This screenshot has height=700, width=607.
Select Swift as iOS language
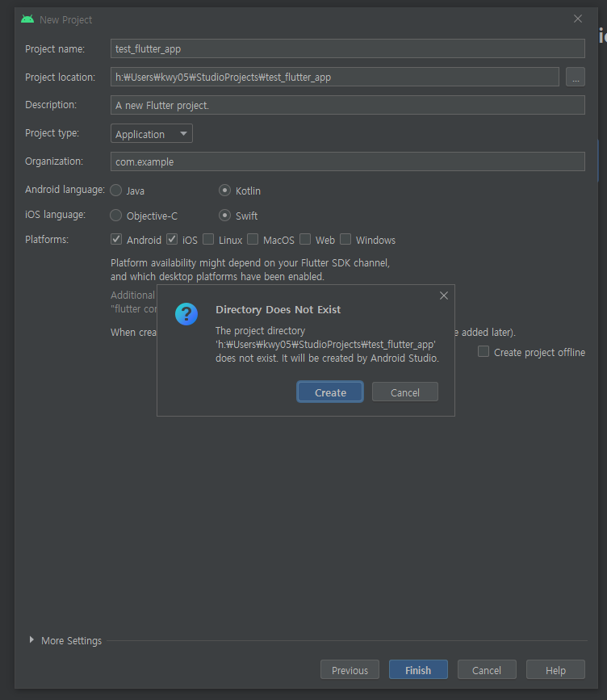[x=224, y=216]
